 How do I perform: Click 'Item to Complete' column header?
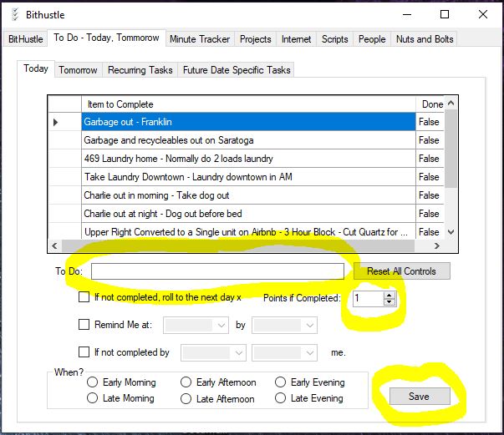248,104
